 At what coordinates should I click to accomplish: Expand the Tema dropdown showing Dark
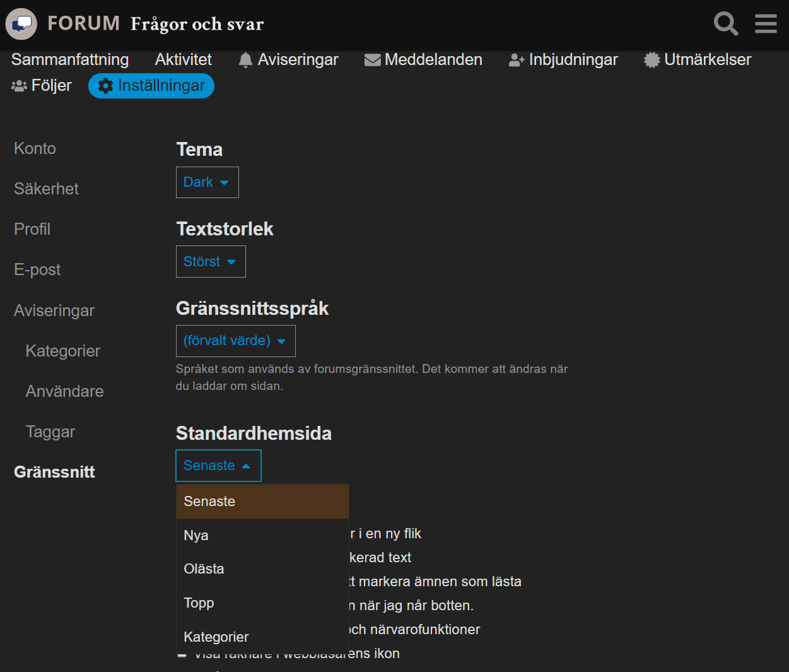click(207, 182)
